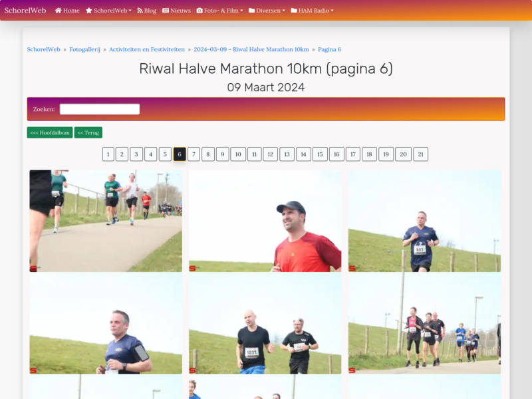Viewport: 532px width, 399px height.
Task: Go to gallery page 18
Action: (370, 154)
